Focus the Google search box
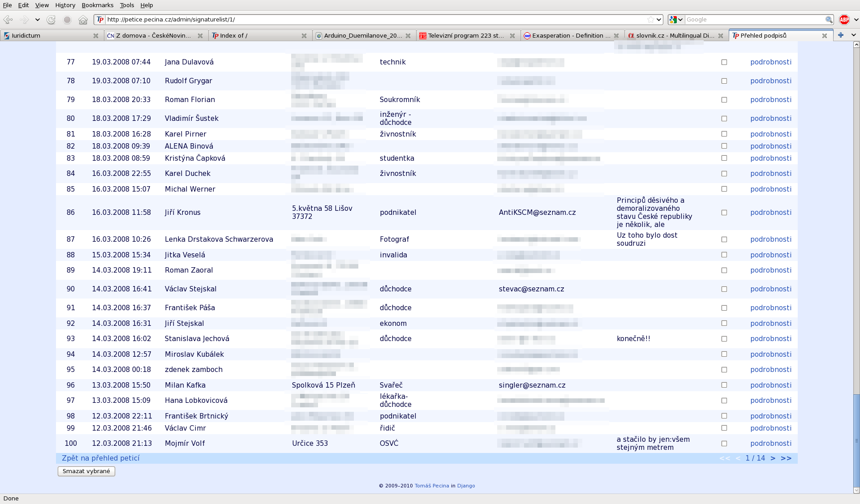 click(x=755, y=20)
